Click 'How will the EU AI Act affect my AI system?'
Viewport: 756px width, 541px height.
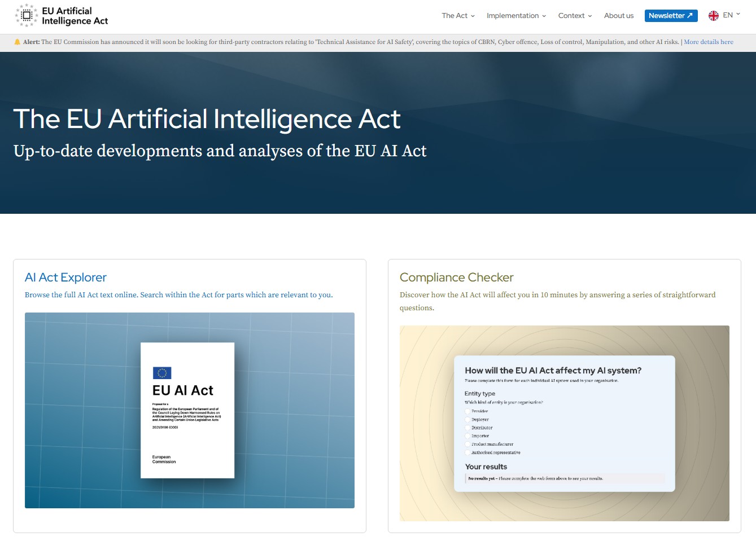tap(553, 371)
